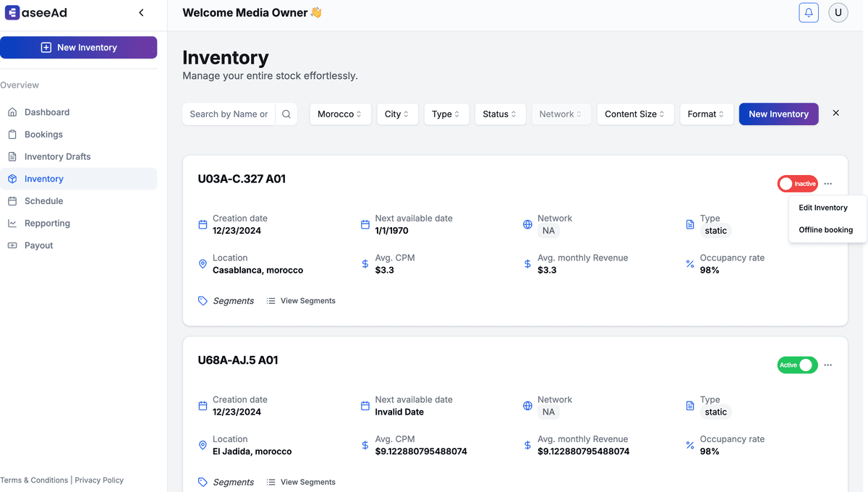This screenshot has width=868, height=492.
Task: Click the Payout cash icon in the sidebar
Action: (12, 245)
